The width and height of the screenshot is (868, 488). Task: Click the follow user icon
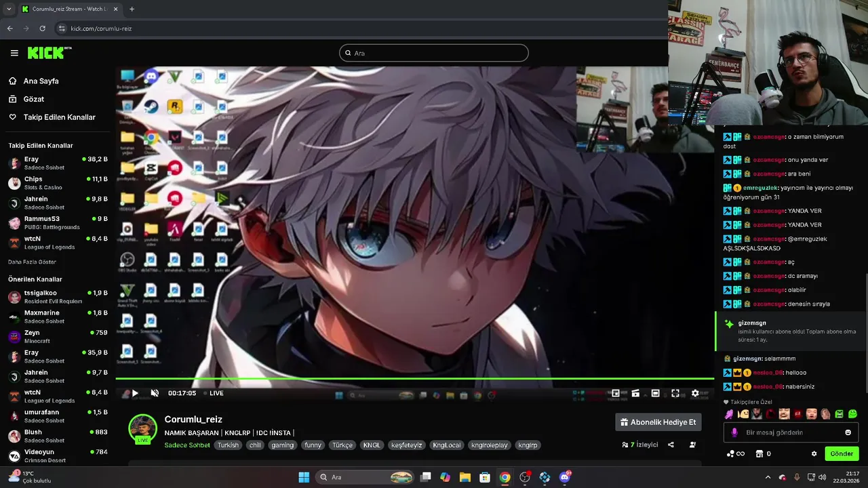click(x=692, y=445)
